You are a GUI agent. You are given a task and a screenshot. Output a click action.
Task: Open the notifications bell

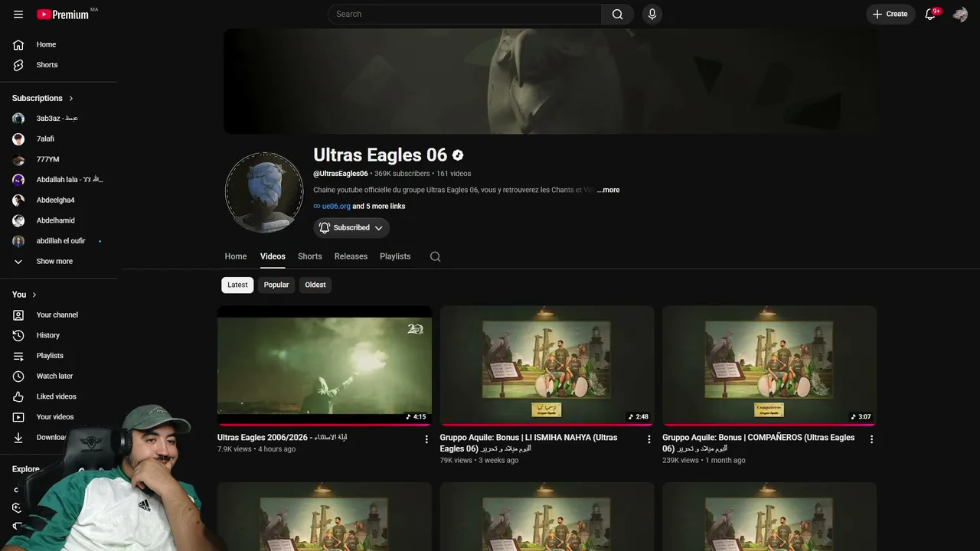pyautogui.click(x=931, y=14)
